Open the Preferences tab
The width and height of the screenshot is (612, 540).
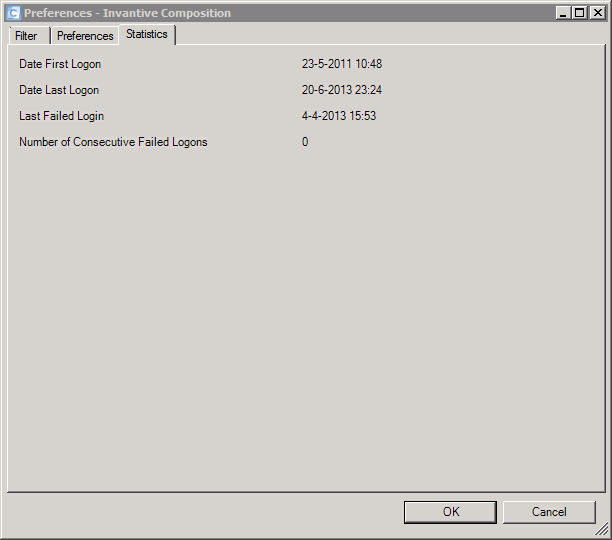click(x=85, y=36)
